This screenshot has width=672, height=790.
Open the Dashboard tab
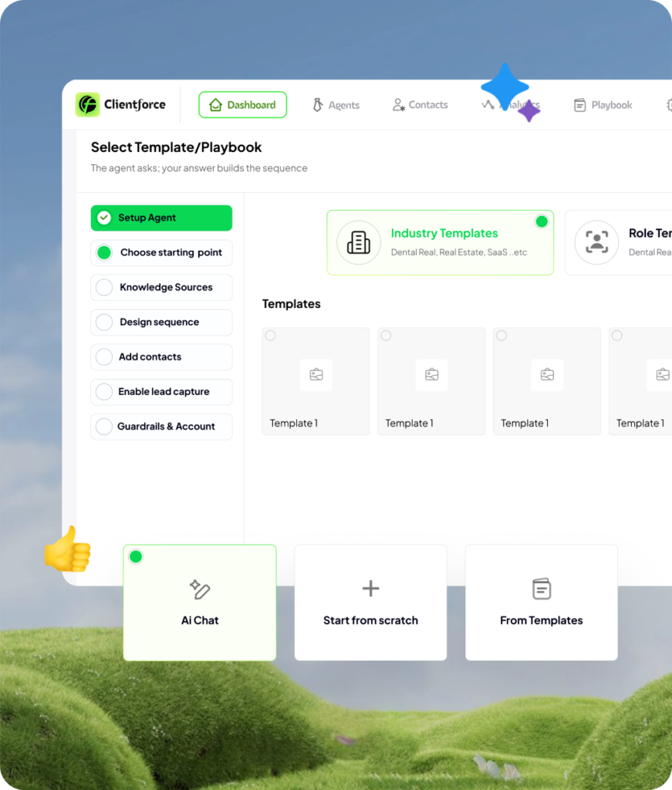click(x=242, y=105)
